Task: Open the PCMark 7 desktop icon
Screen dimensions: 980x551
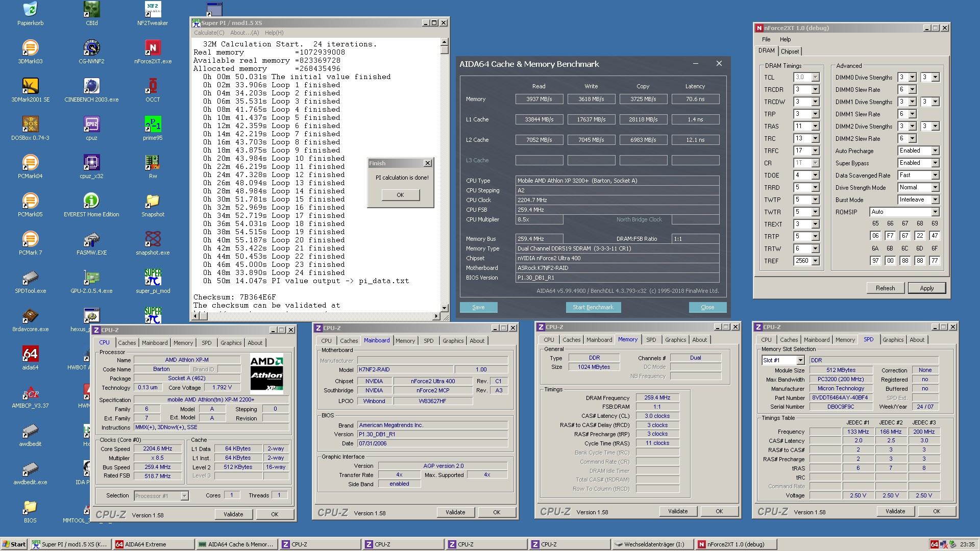Action: pyautogui.click(x=30, y=243)
